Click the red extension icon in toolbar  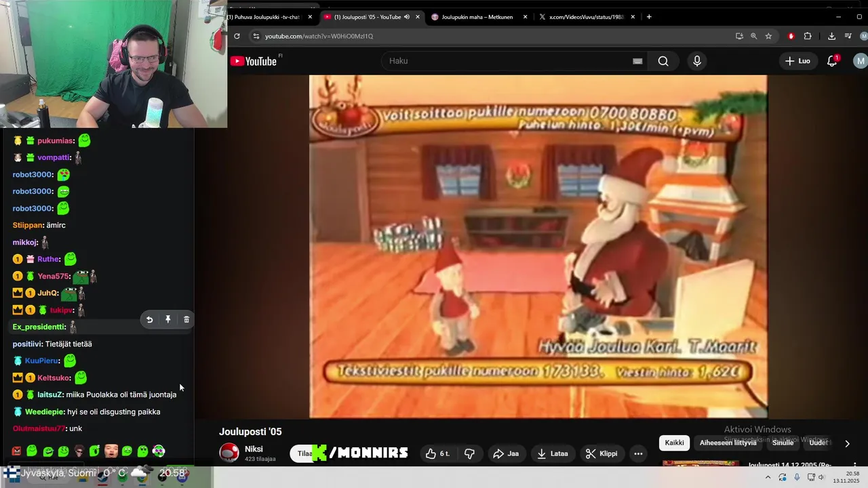point(791,36)
